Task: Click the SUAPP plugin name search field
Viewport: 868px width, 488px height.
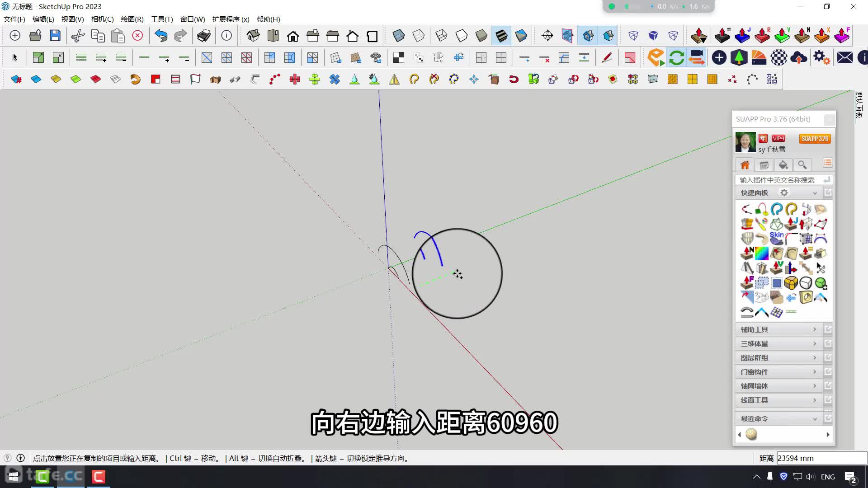Action: pos(778,180)
